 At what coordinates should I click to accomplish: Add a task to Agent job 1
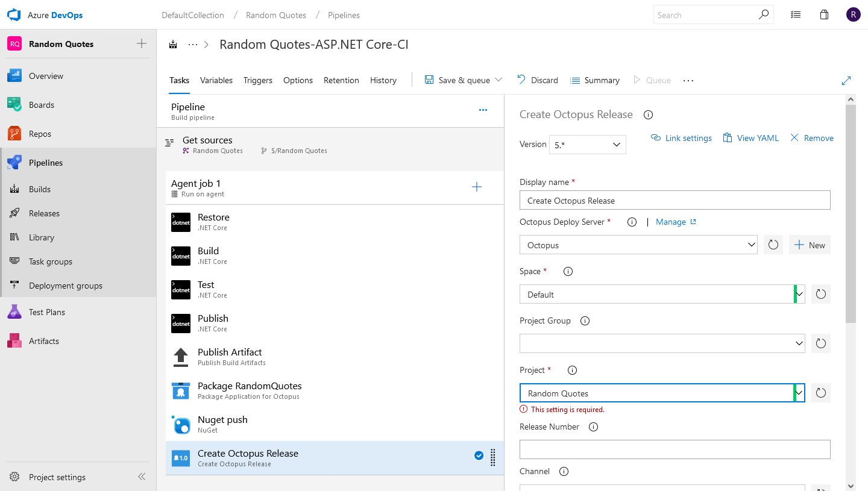(x=477, y=187)
